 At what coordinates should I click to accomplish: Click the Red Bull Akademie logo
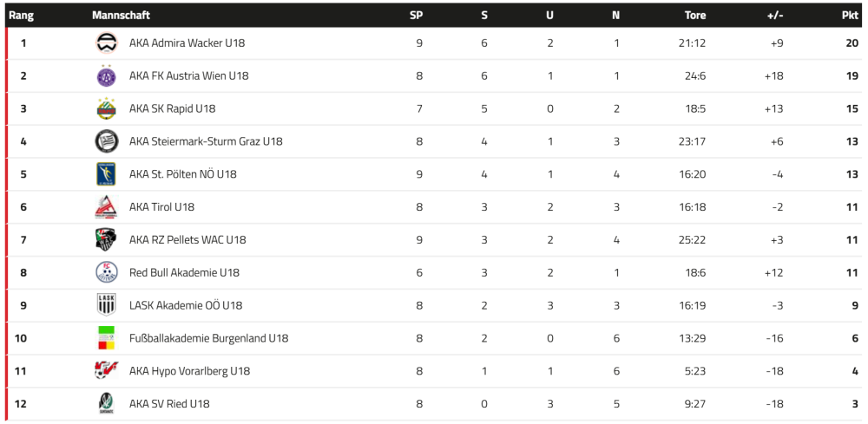tap(106, 272)
